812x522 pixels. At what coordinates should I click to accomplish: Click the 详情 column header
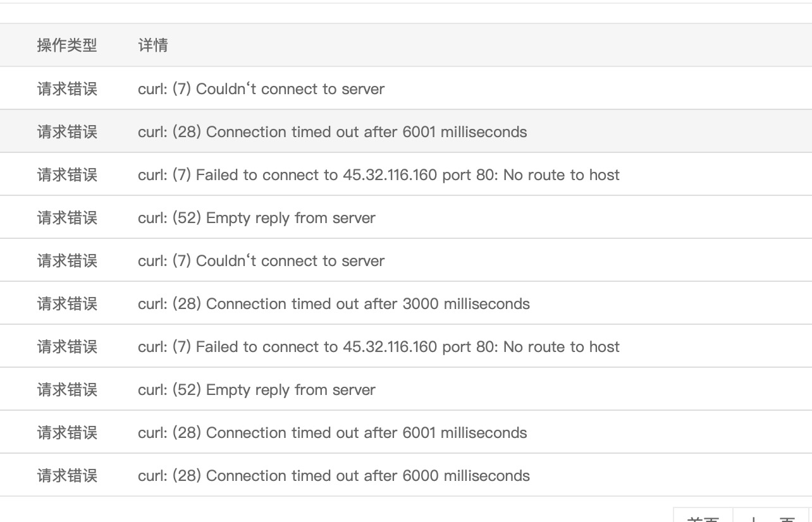[152, 46]
